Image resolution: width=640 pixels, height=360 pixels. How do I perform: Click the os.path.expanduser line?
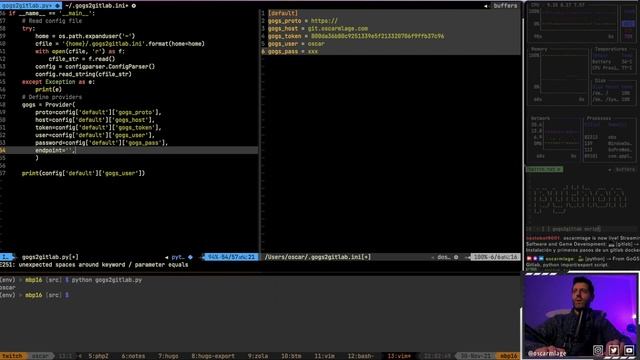click(x=85, y=36)
